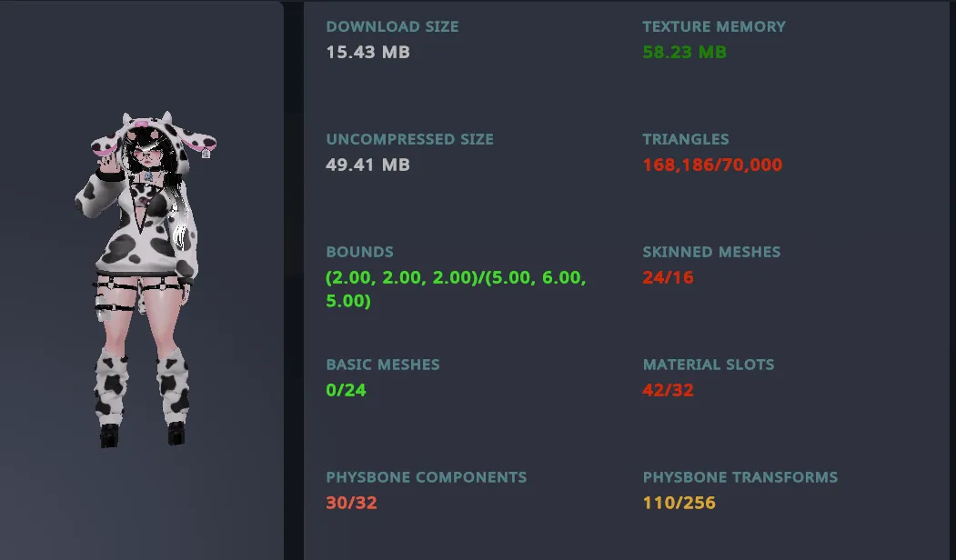Image resolution: width=956 pixels, height=560 pixels.
Task: Click the Download Size label
Action: click(392, 27)
